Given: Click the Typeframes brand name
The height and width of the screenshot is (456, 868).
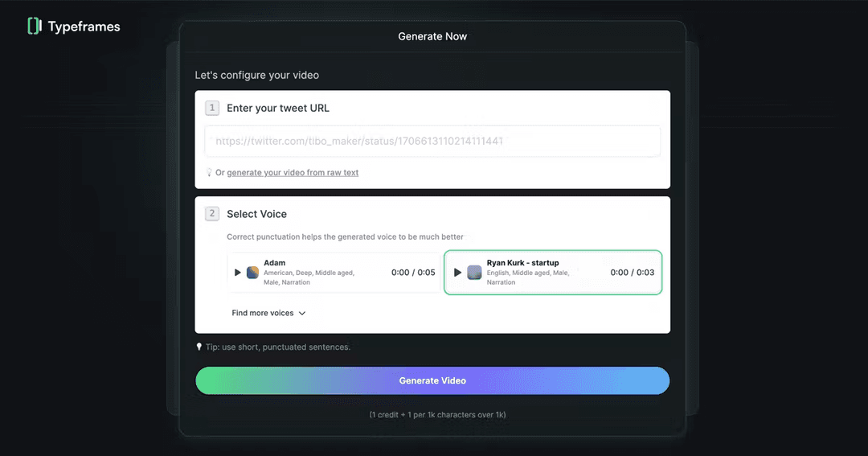Looking at the screenshot, I should (x=84, y=27).
